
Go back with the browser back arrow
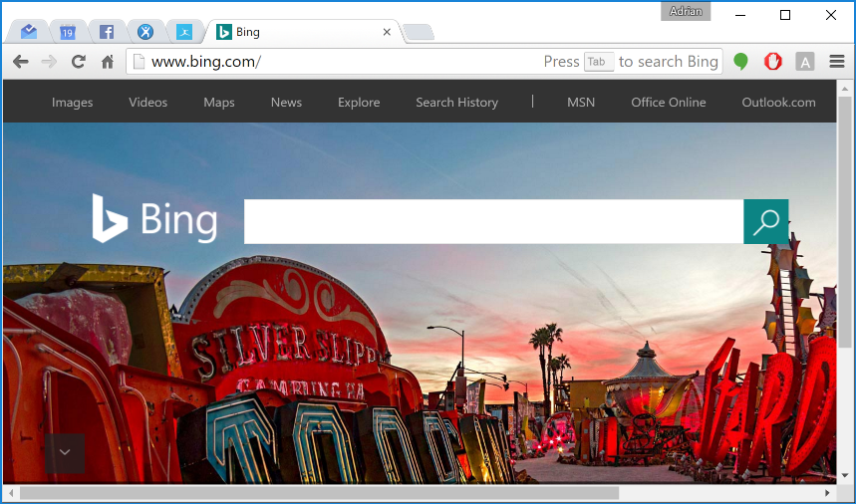[21, 62]
